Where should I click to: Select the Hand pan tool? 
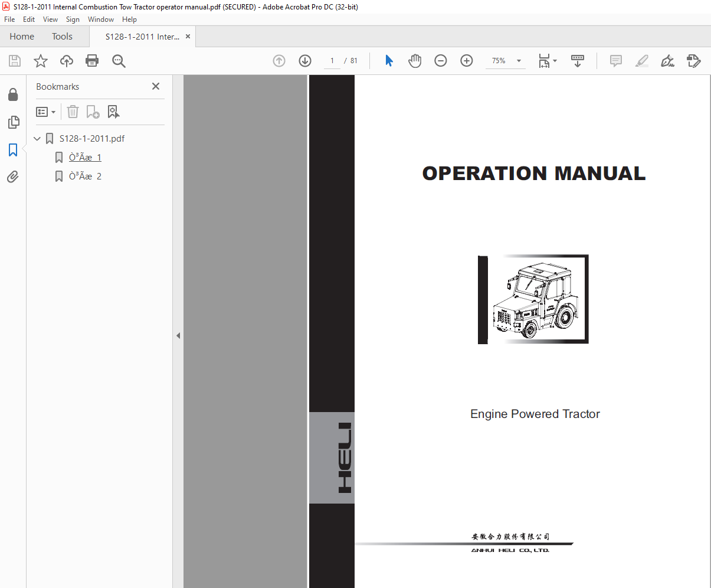coord(415,61)
